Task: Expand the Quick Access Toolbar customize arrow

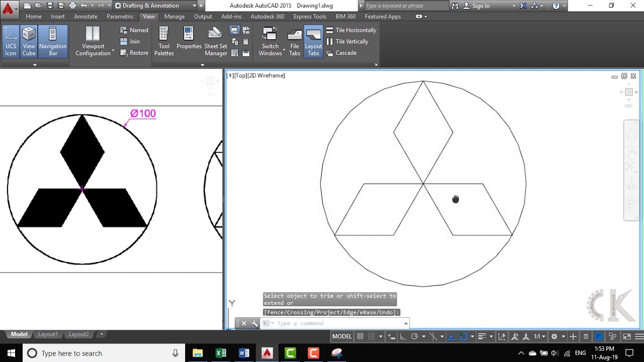Action: tap(201, 6)
